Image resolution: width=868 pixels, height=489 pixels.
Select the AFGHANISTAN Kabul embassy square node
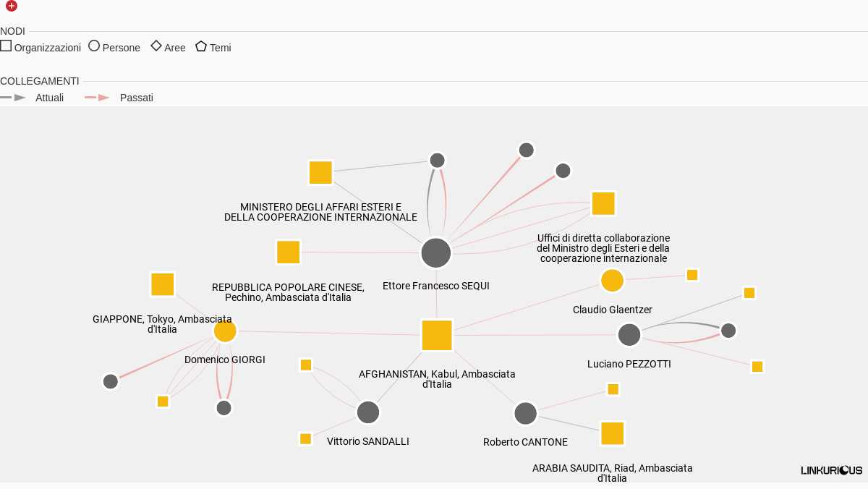[437, 336]
